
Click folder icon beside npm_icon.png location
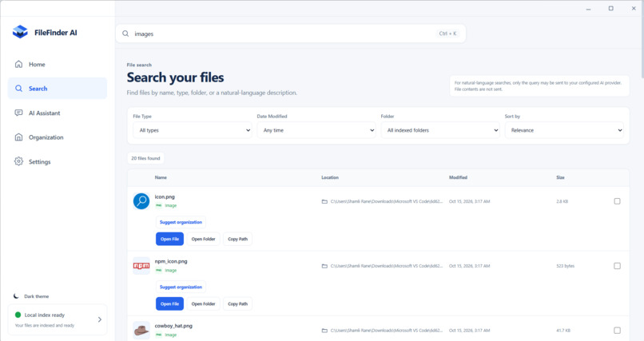tap(324, 266)
